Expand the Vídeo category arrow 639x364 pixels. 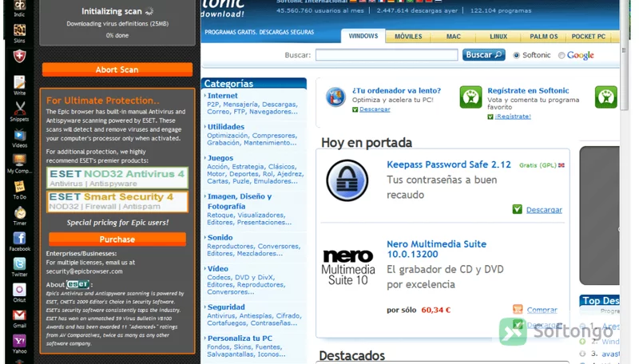click(x=205, y=268)
